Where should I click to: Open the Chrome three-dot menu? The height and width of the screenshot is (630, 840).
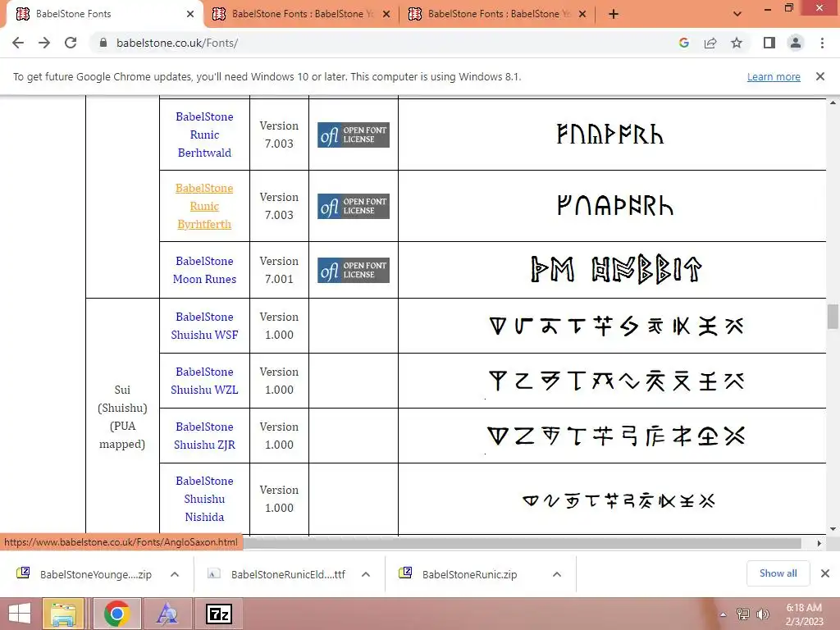pyautogui.click(x=822, y=43)
